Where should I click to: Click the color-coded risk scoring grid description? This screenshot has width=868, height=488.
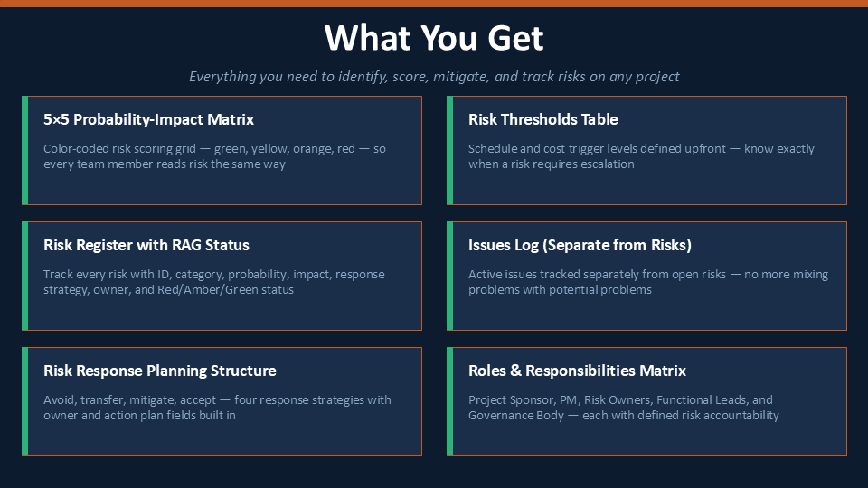pos(215,156)
